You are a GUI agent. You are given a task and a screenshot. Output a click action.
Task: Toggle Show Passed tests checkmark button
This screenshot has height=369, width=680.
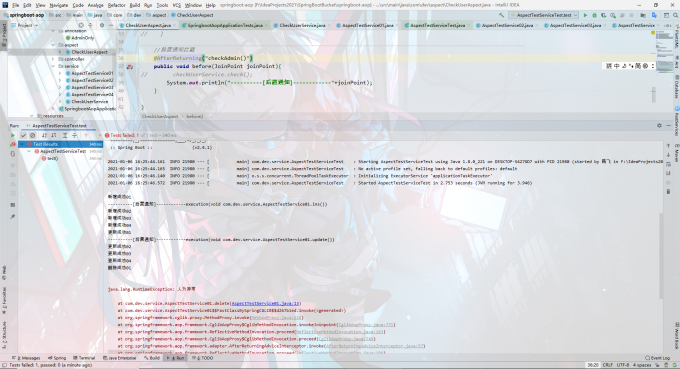pyautogui.click(x=23, y=135)
